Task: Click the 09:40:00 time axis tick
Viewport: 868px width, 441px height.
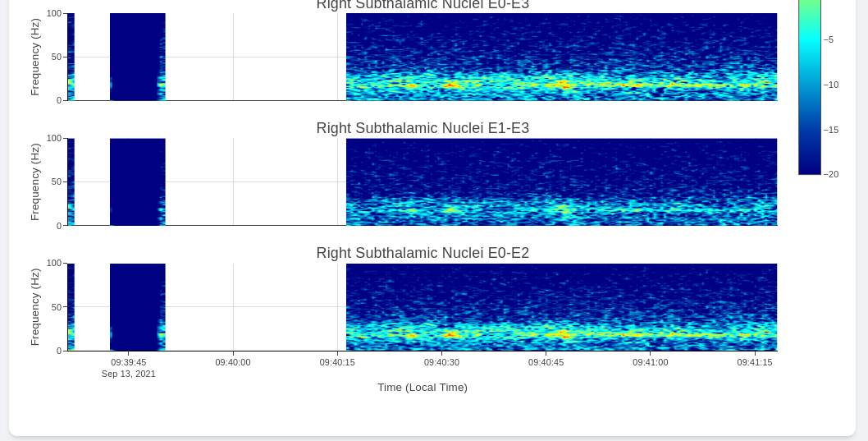Action: [233, 362]
